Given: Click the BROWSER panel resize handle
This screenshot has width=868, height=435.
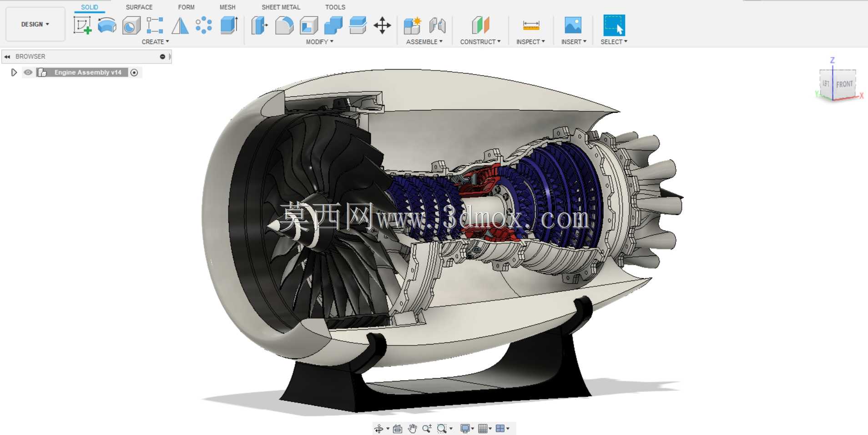Looking at the screenshot, I should pos(170,57).
